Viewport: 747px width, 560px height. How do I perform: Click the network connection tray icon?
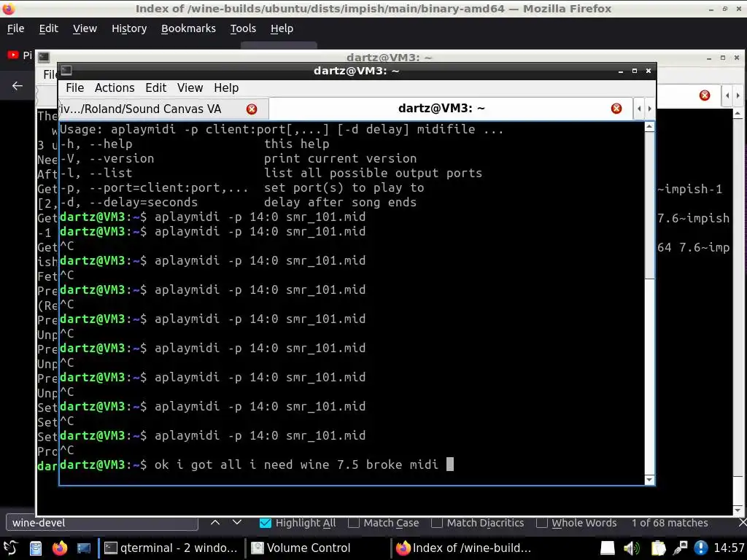tap(680, 548)
